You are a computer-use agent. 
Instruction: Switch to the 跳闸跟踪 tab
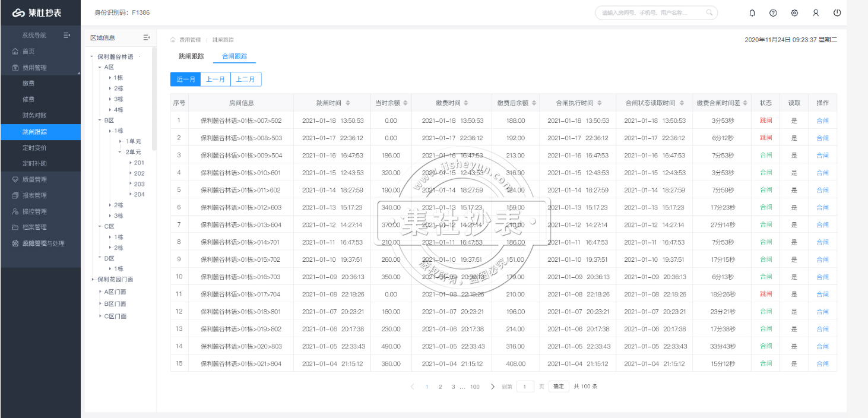[191, 56]
